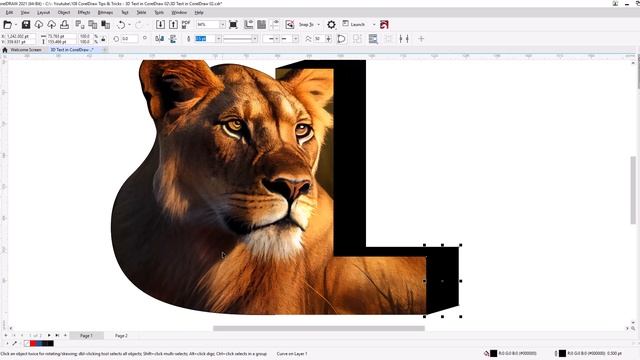Viewport: 640px width, 360px height.
Task: Click the no-color swatch in document palette
Action: tap(27, 343)
